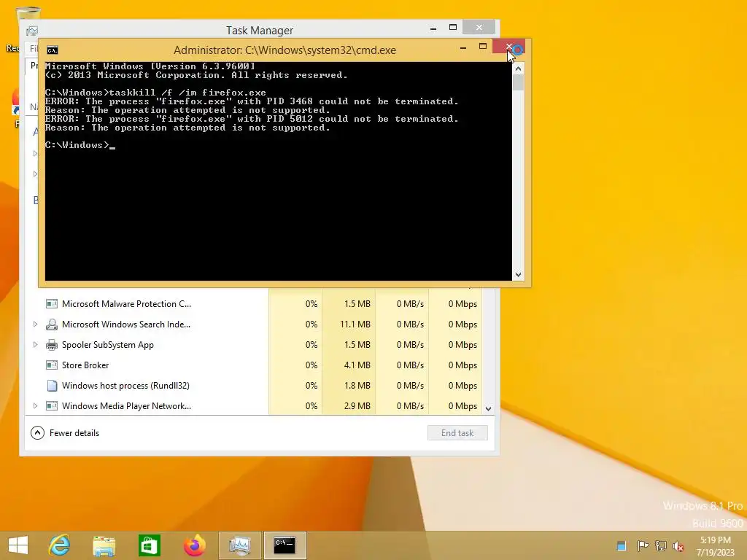This screenshot has height=560, width=747.
Task: Click the Task Manager title text
Action: [260, 31]
